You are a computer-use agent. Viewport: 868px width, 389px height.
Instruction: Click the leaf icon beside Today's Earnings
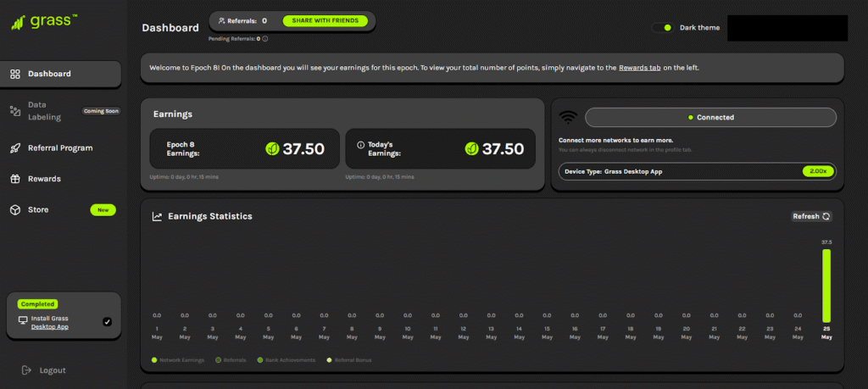pyautogui.click(x=471, y=149)
